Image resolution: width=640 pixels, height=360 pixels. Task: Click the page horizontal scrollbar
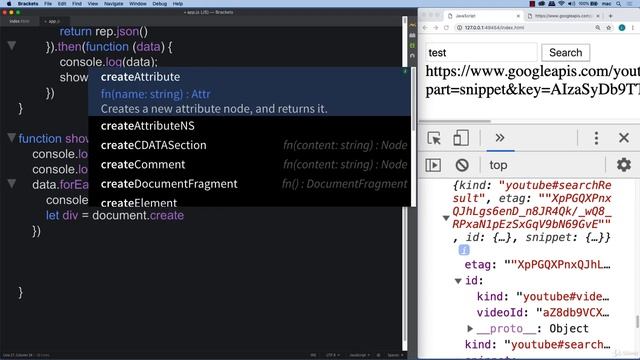pos(455,121)
